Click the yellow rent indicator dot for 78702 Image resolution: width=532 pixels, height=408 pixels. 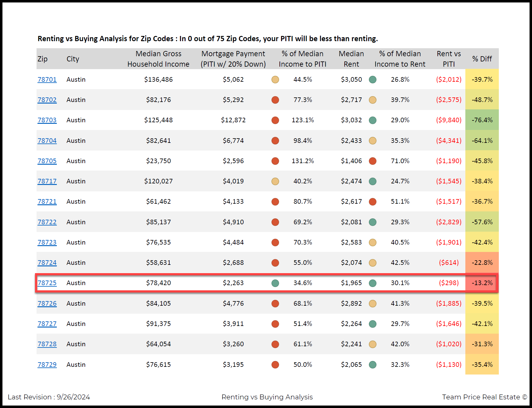[373, 100]
